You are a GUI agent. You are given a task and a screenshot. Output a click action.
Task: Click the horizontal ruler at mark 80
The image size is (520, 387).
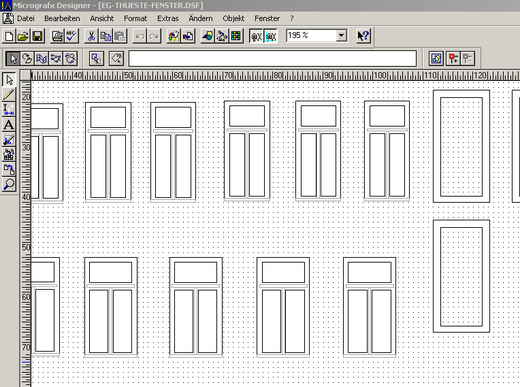278,75
